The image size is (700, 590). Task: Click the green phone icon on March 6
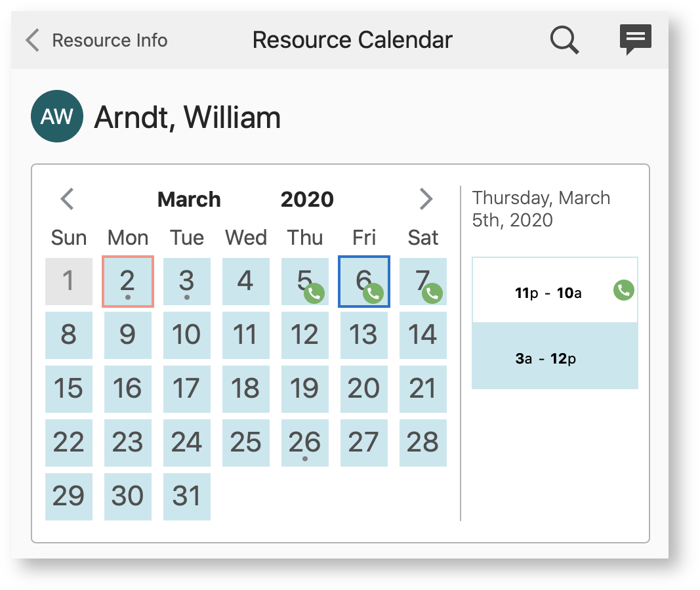(373, 295)
